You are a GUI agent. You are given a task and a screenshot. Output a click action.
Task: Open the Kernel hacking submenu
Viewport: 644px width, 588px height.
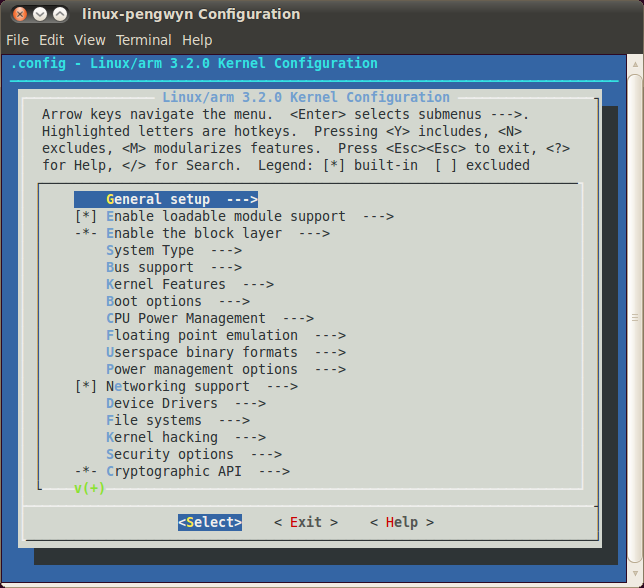186,437
